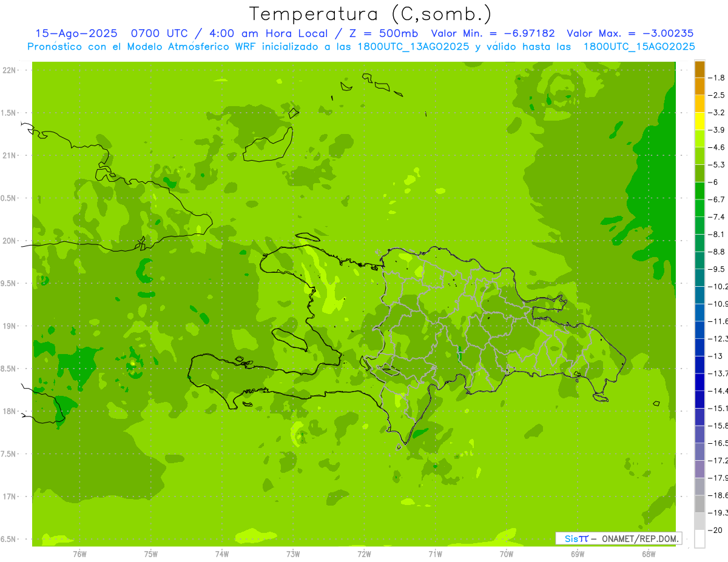Click the title "Temperatura (C,somb.)"
The image size is (728, 562).
coord(371,14)
